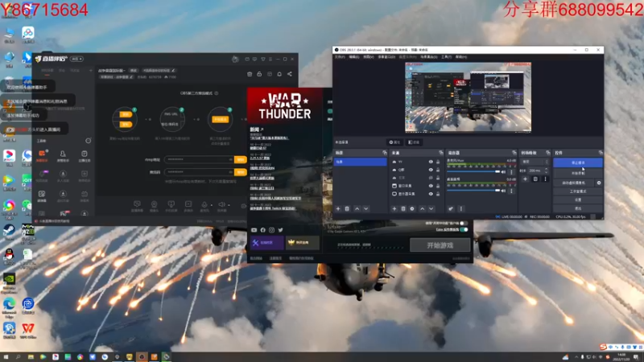Open advanced audio properties in OBS mixer

tap(451, 209)
